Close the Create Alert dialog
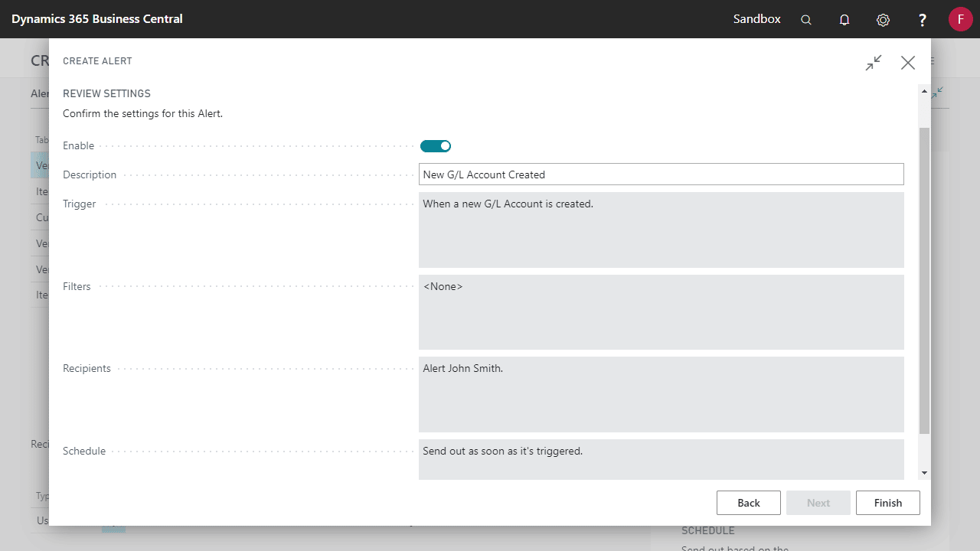Viewport: 980px width, 551px height. pyautogui.click(x=908, y=63)
